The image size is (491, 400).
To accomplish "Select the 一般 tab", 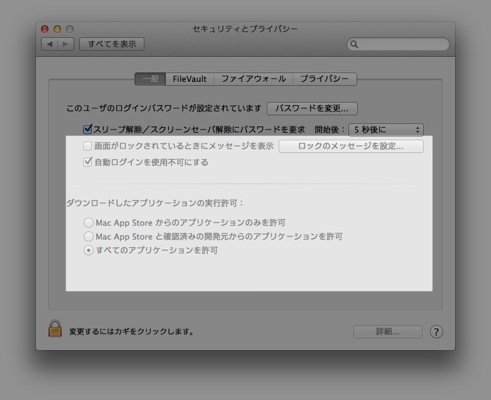I will point(150,79).
